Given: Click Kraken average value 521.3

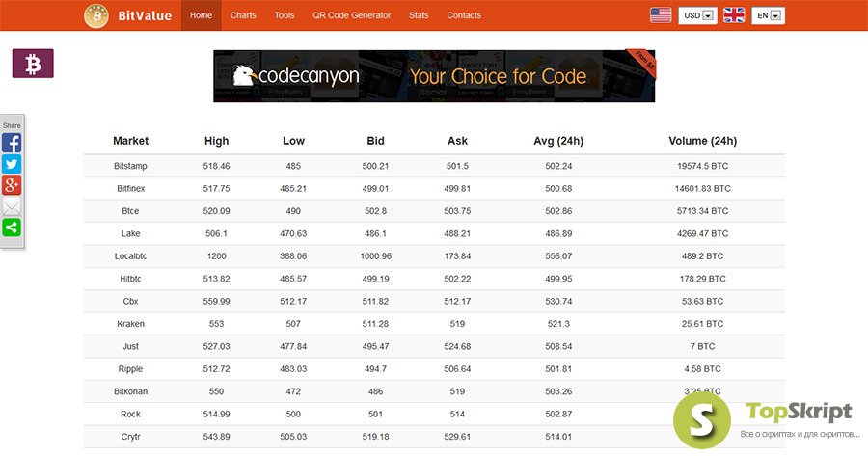Looking at the screenshot, I should point(558,324).
